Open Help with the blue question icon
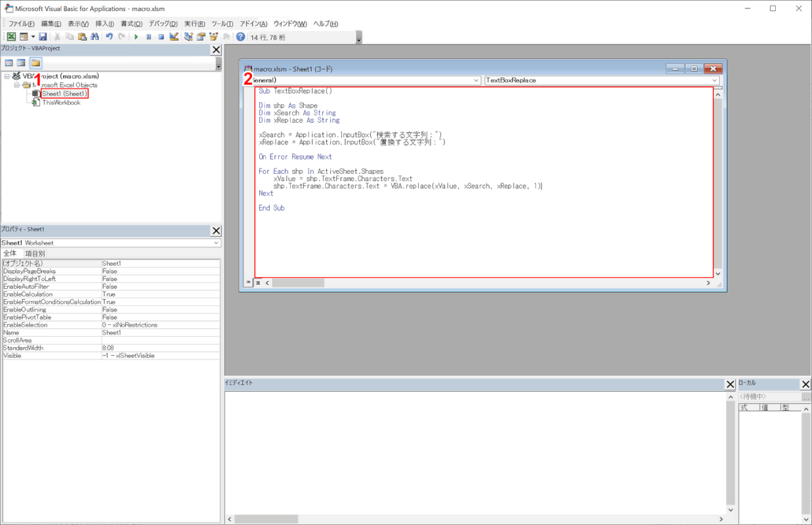Viewport: 812px width, 525px height. (240, 37)
